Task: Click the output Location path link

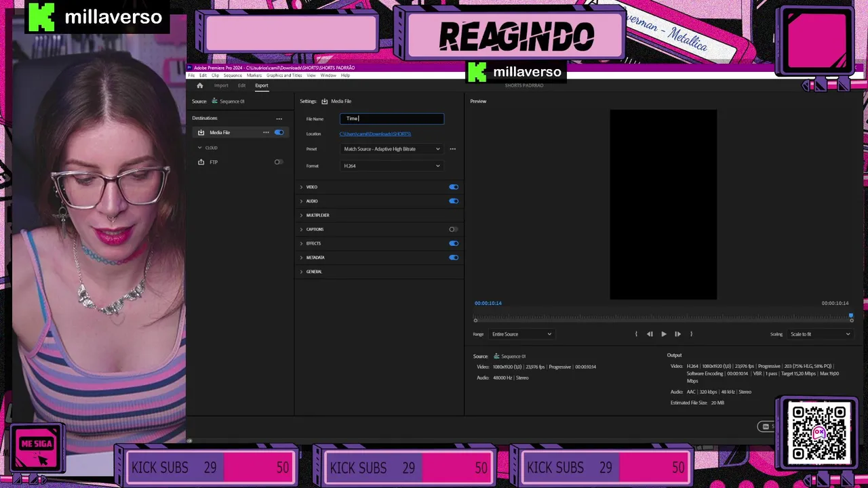Action: [375, 134]
